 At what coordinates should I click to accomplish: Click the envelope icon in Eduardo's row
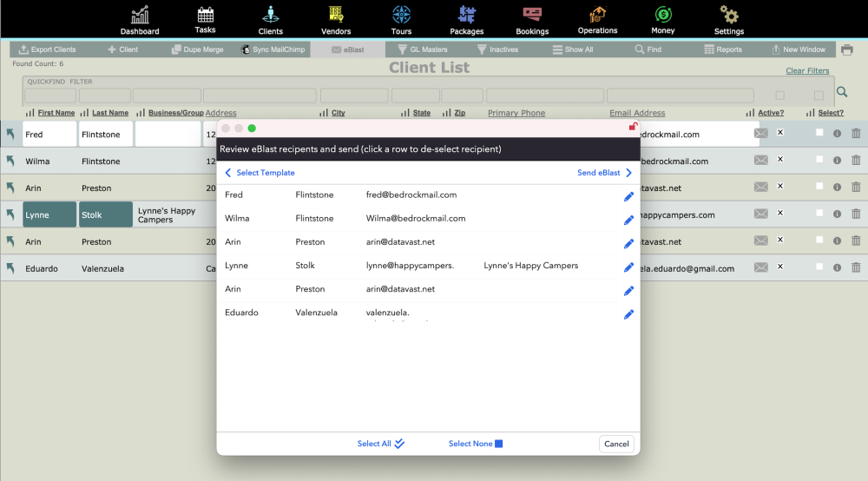[761, 267]
